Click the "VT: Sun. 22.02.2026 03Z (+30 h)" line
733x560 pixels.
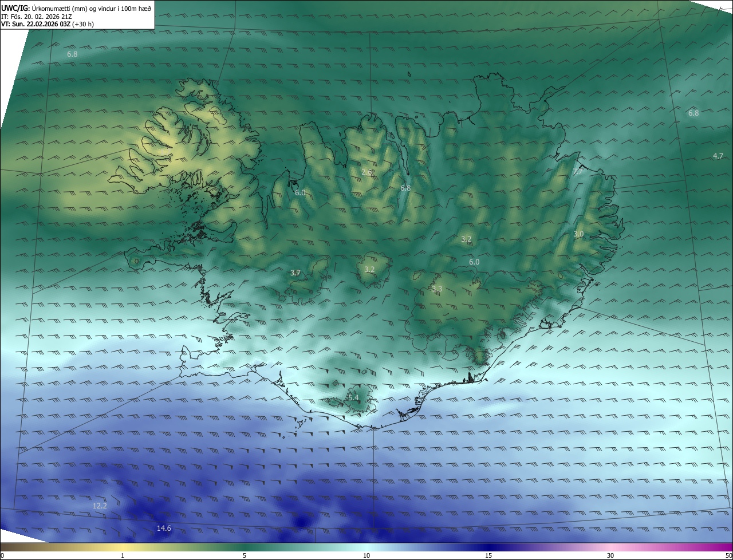tap(48, 24)
